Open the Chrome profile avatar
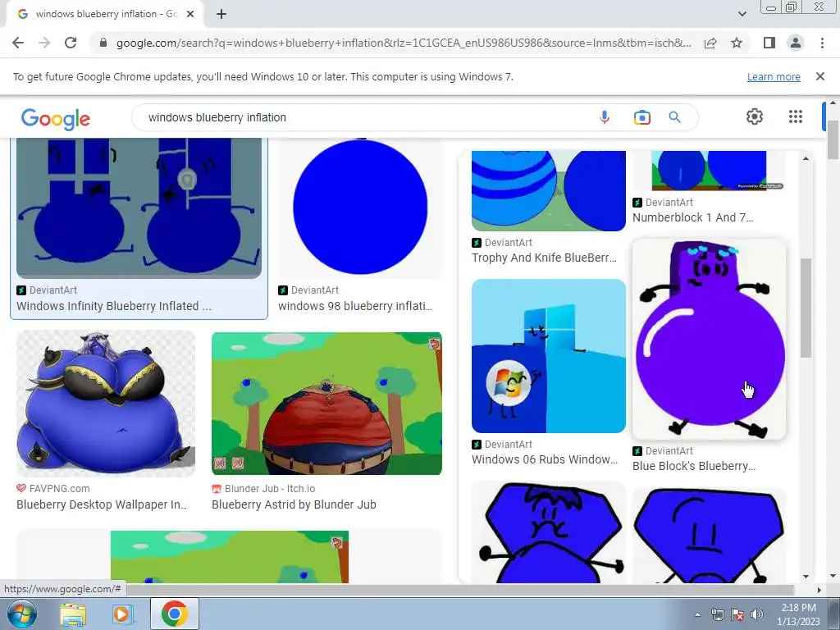The height and width of the screenshot is (630, 840). pos(796,43)
